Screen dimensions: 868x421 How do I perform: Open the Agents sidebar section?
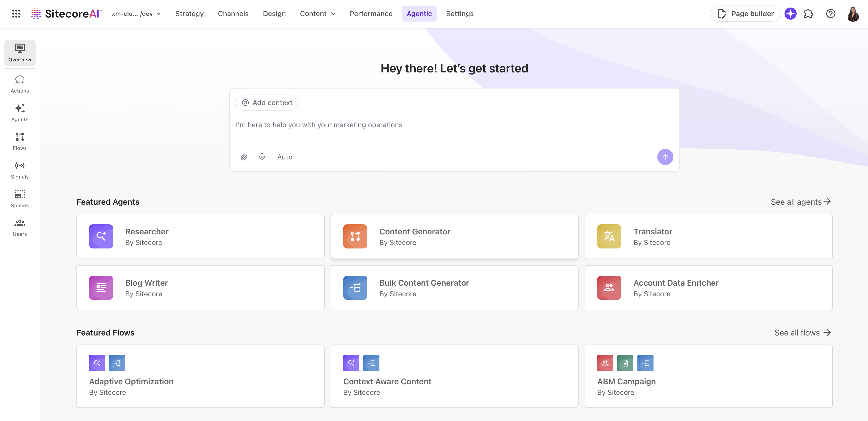tap(20, 113)
